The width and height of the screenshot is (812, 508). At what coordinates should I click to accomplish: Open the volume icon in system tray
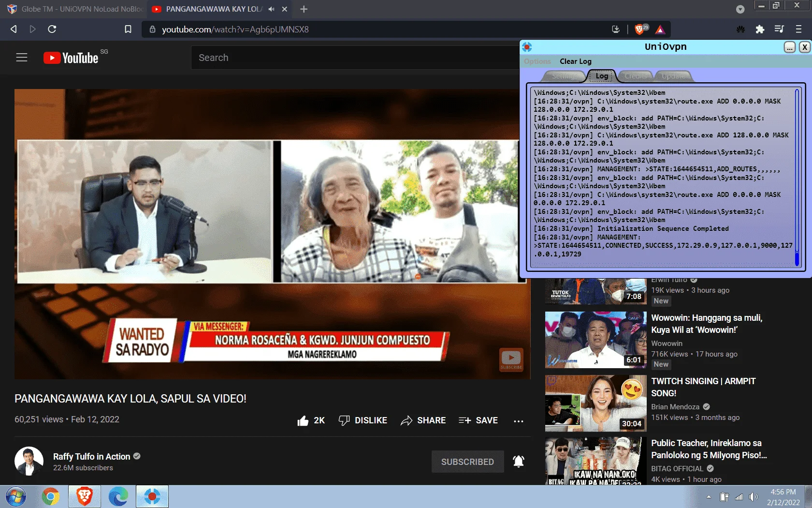pos(753,497)
